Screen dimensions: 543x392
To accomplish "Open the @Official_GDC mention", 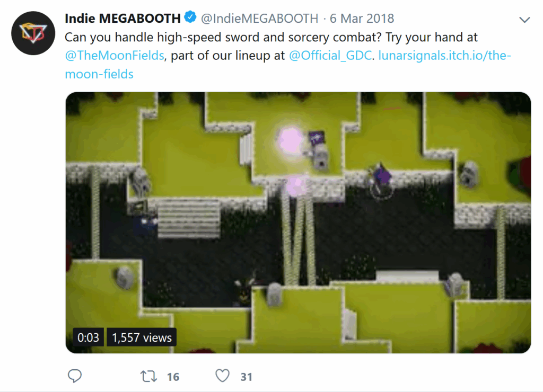I will pyautogui.click(x=330, y=56).
